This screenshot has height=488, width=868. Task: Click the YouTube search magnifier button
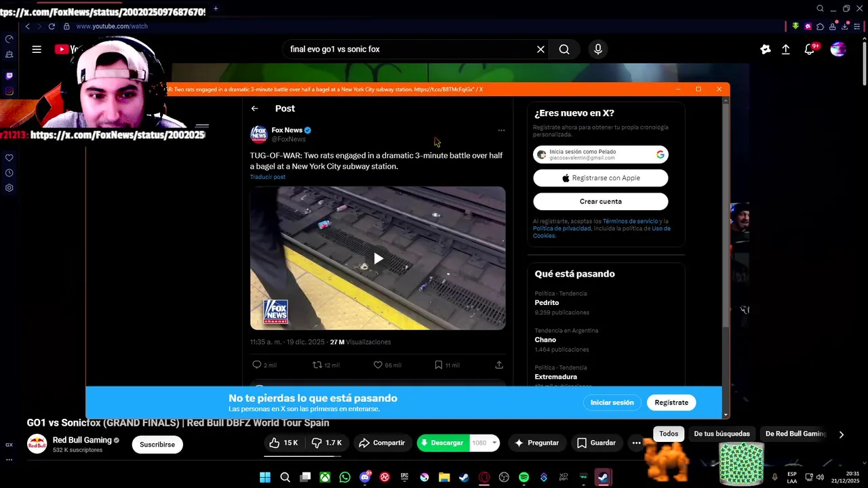coord(564,49)
